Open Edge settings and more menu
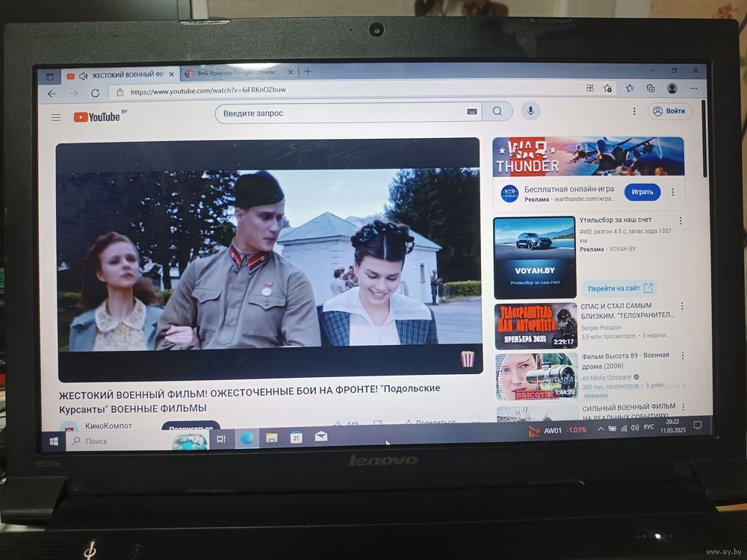Image resolution: width=747 pixels, height=560 pixels. (x=694, y=88)
